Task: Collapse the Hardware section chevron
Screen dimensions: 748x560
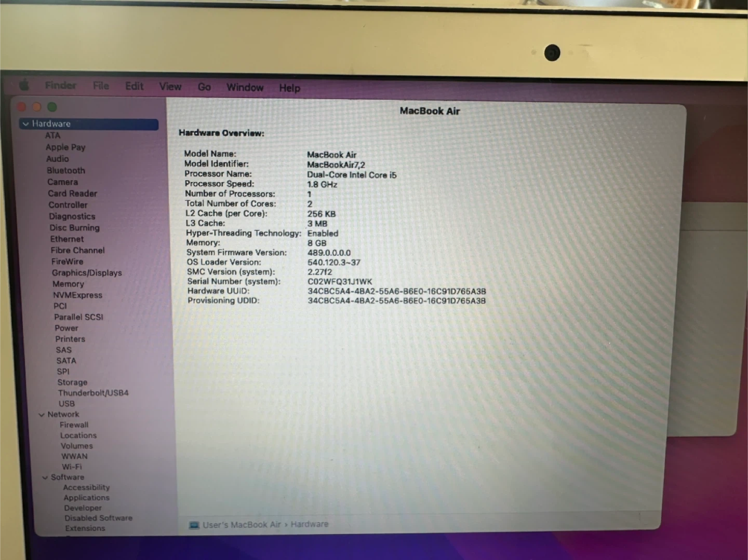Action: (25, 124)
